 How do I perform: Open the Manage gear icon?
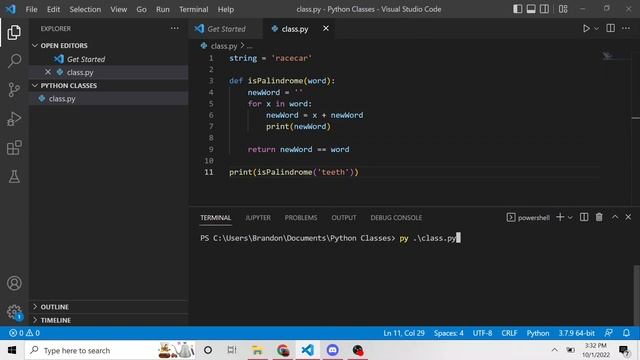[14, 312]
